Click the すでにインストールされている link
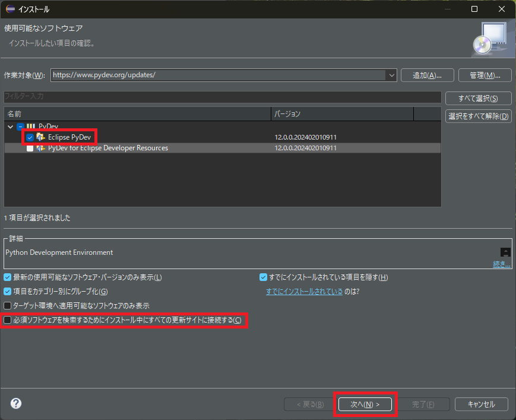This screenshot has width=516, height=420. (303, 290)
